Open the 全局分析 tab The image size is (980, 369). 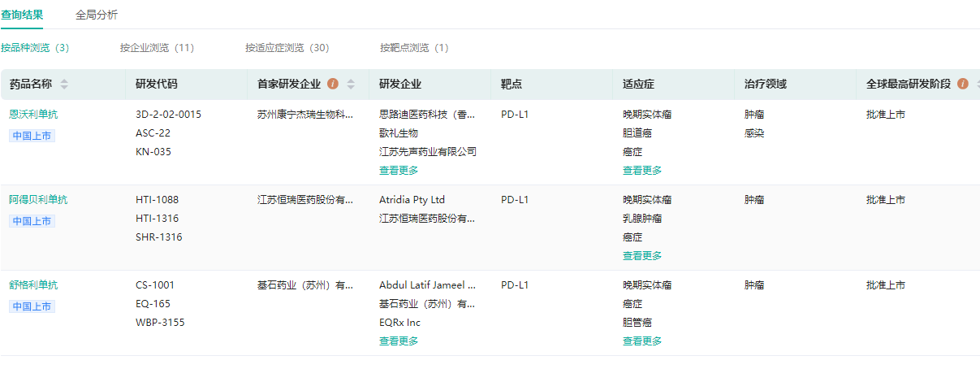pyautogui.click(x=97, y=15)
